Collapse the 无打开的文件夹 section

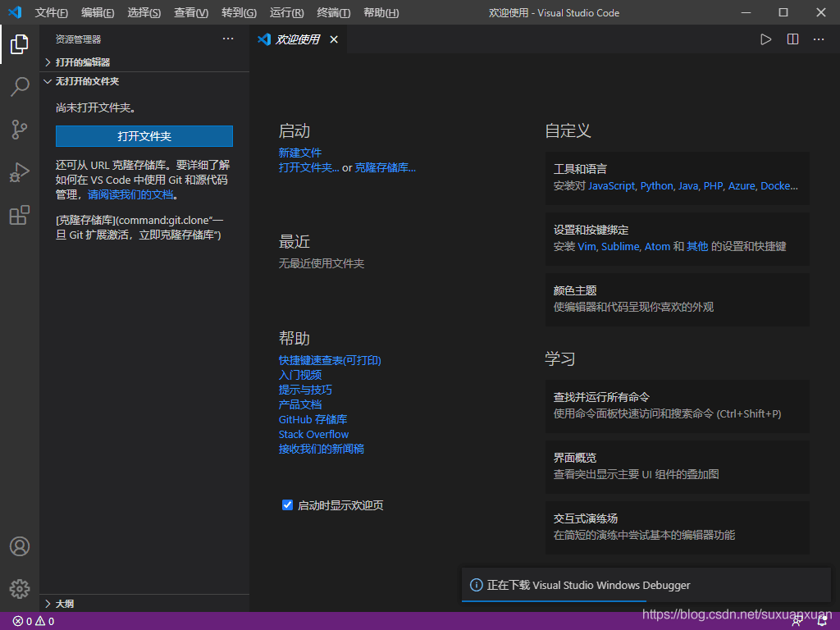[144, 81]
